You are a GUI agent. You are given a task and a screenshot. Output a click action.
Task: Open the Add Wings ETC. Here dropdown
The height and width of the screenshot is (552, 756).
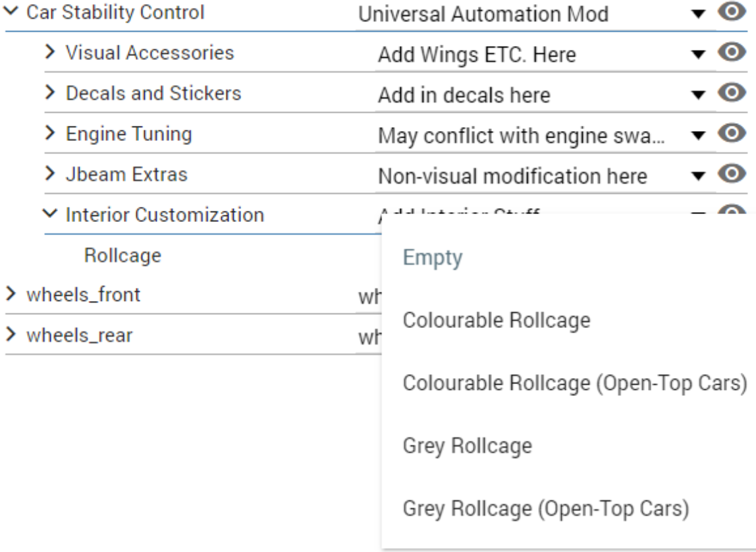(x=698, y=55)
